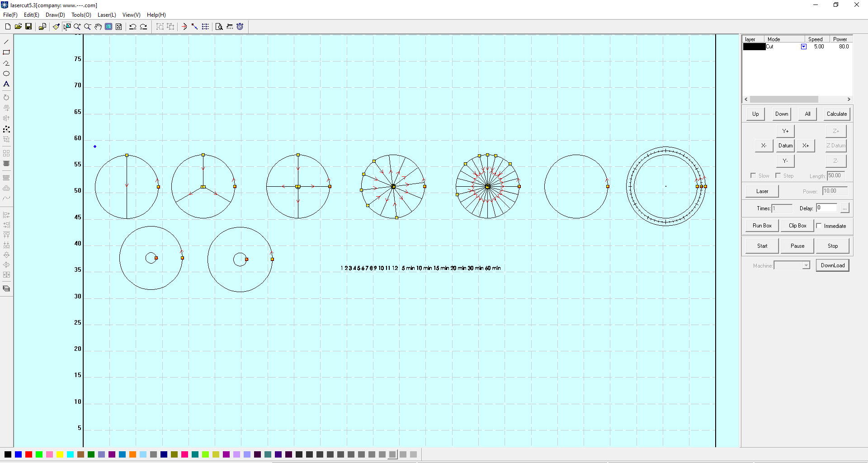Click the Delay ellipsis button
868x463 pixels.
844,208
